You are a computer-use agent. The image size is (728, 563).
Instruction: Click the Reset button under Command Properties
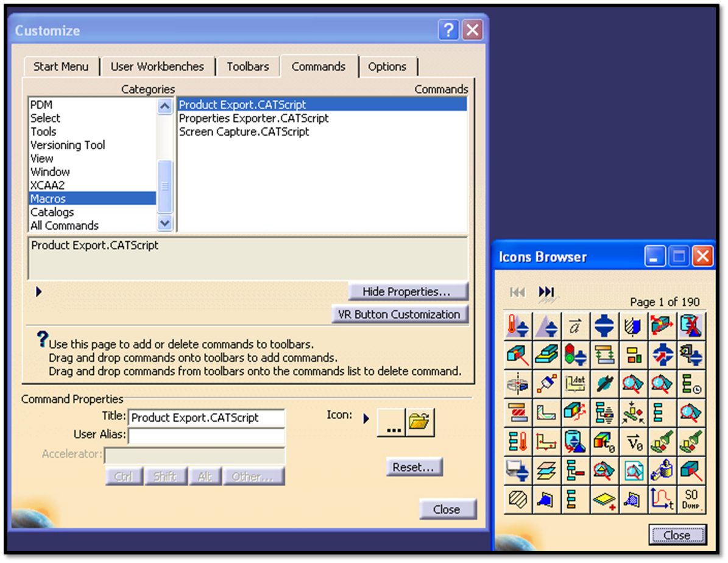pyautogui.click(x=414, y=467)
